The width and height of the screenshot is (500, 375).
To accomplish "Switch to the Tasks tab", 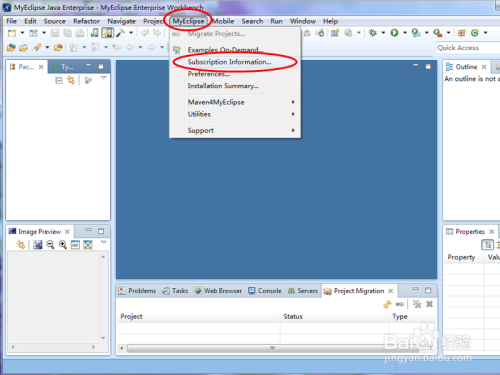I will click(175, 291).
